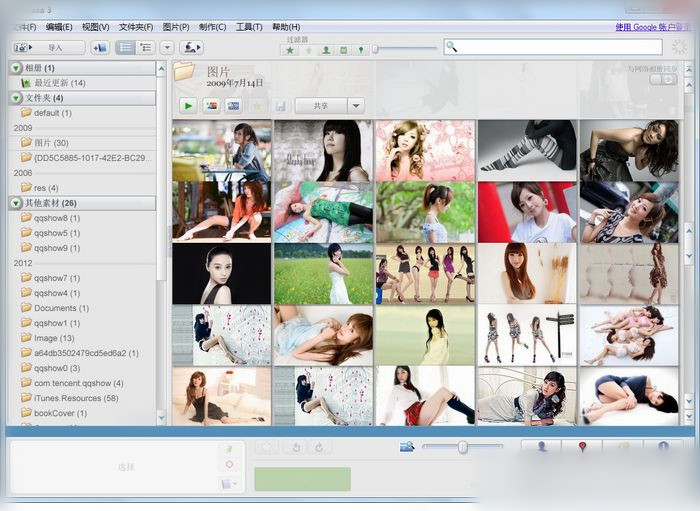This screenshot has width=700, height=511.
Task: Select the iTunes Resources (58) folder
Action: click(82, 398)
